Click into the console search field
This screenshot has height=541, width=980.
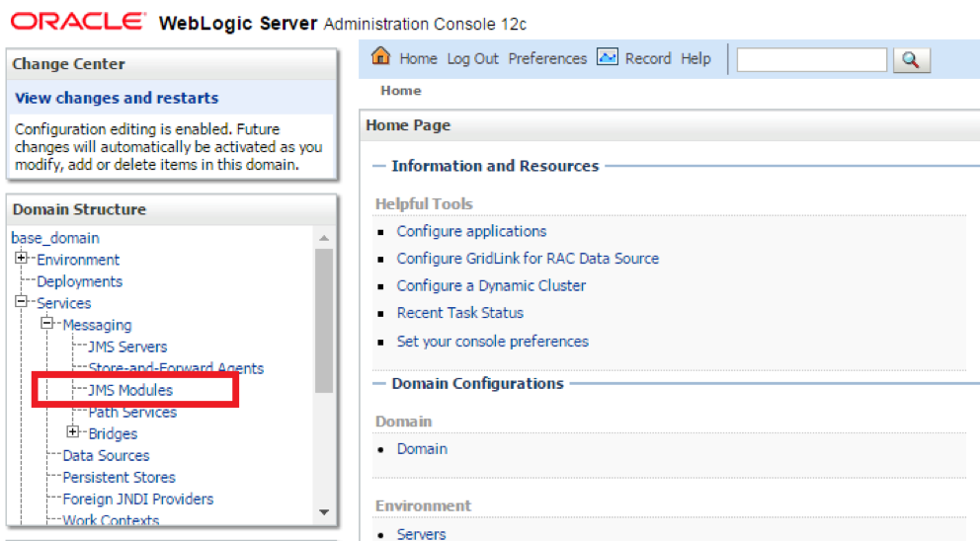(x=811, y=60)
